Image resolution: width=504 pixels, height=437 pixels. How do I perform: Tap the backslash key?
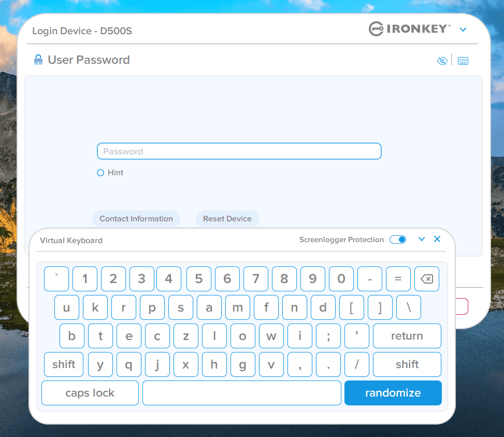(x=409, y=307)
